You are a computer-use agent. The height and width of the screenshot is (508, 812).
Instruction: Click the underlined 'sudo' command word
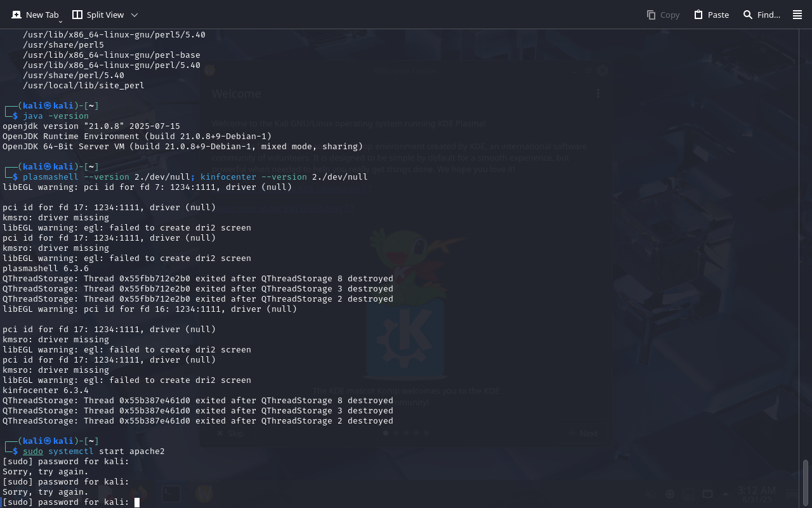33,451
